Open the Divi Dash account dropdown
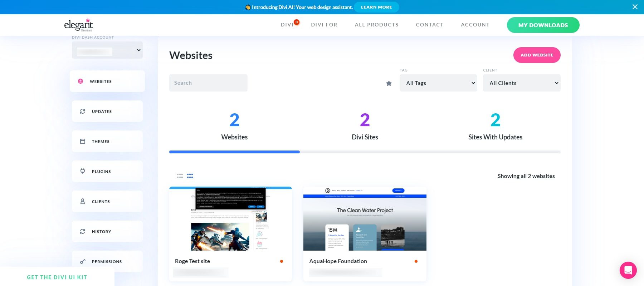The height and width of the screenshot is (286, 644). (x=107, y=50)
